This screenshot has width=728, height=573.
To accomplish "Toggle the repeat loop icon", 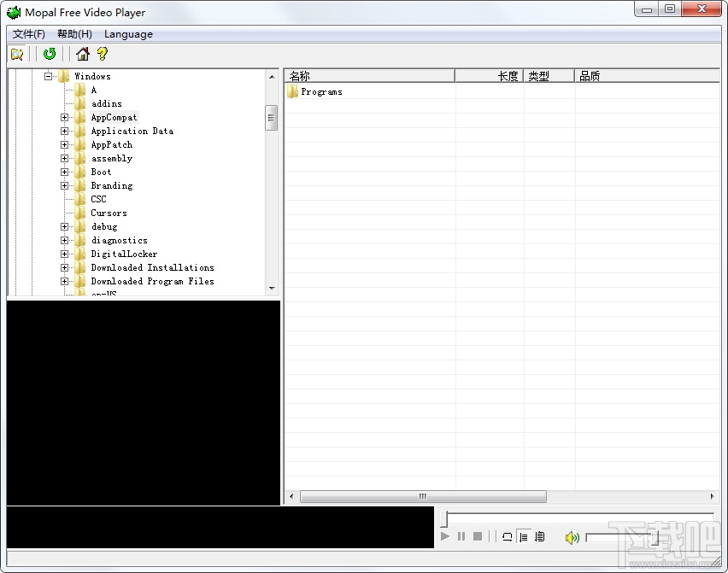I will click(507, 537).
